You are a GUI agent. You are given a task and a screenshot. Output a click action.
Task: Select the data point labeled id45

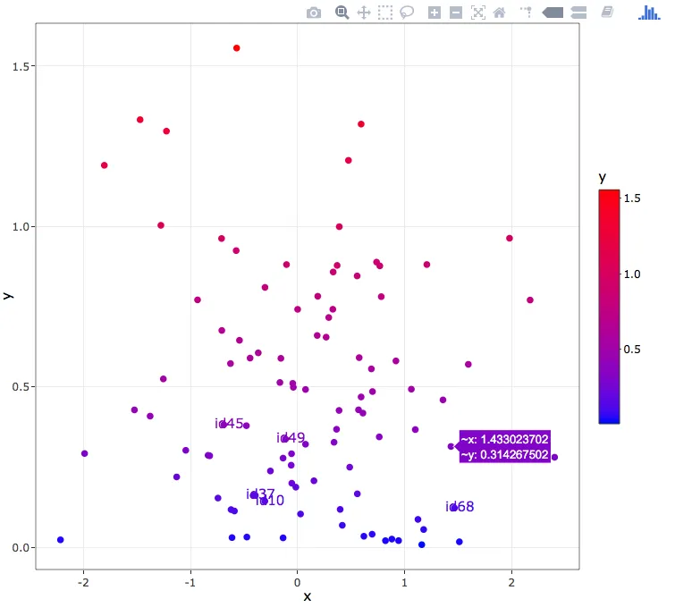(224, 425)
